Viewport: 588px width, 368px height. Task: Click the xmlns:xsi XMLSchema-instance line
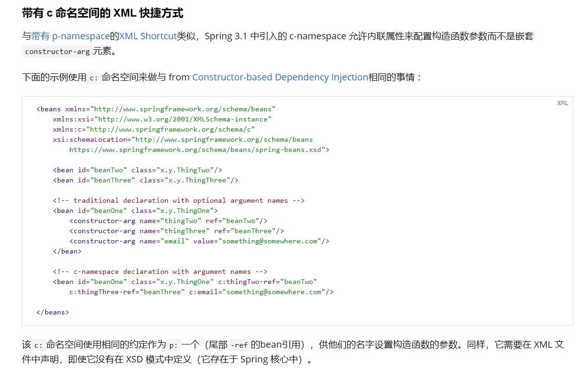click(162, 119)
